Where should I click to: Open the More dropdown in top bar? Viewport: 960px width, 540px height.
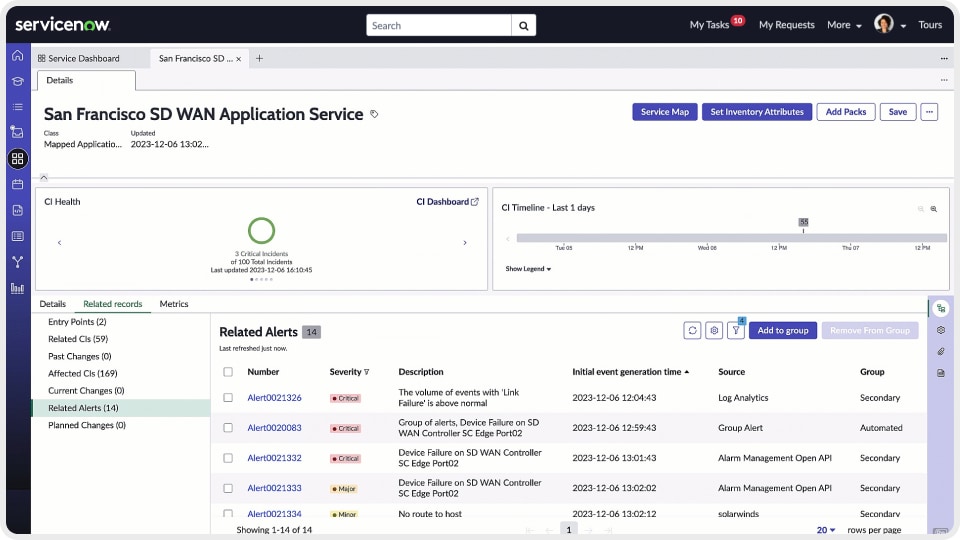844,26
